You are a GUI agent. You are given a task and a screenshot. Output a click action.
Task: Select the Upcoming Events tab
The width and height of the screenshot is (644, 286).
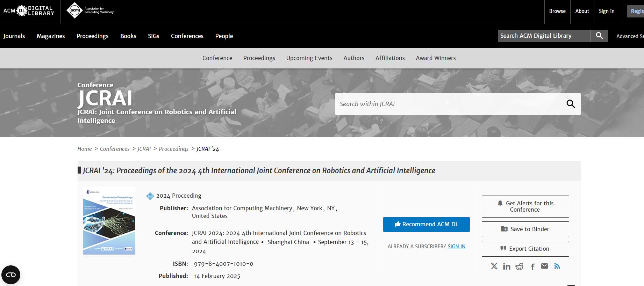pos(309,58)
